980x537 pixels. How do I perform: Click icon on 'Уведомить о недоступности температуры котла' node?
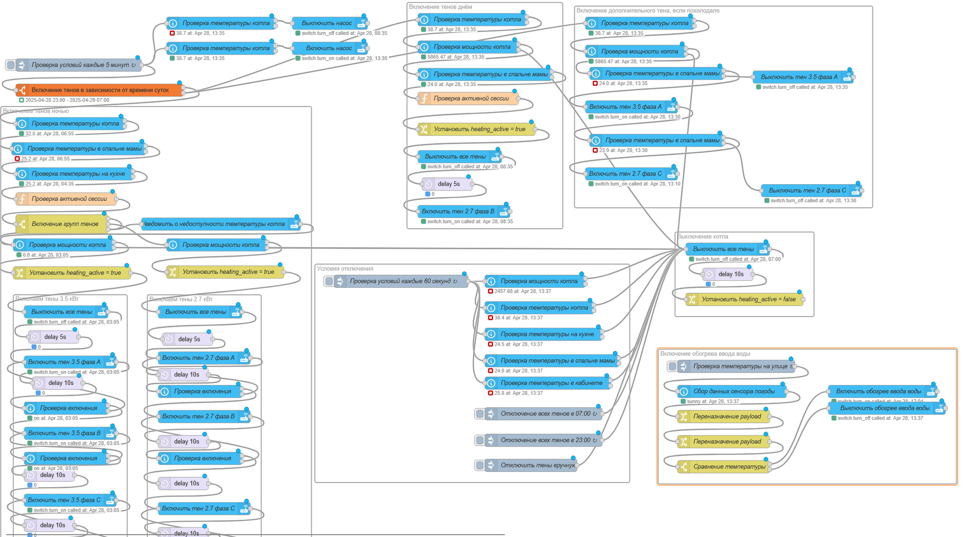click(294, 224)
